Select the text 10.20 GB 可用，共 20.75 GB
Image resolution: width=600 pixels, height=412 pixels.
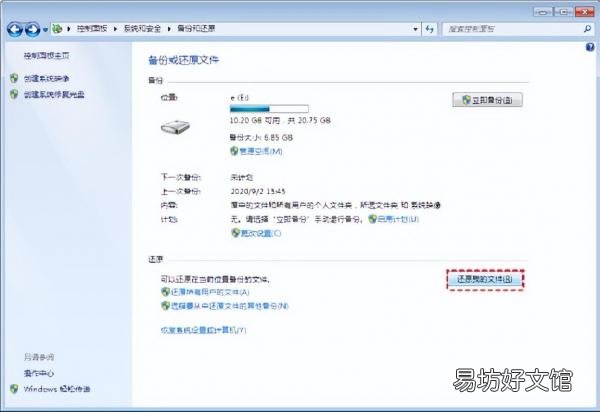(x=280, y=121)
